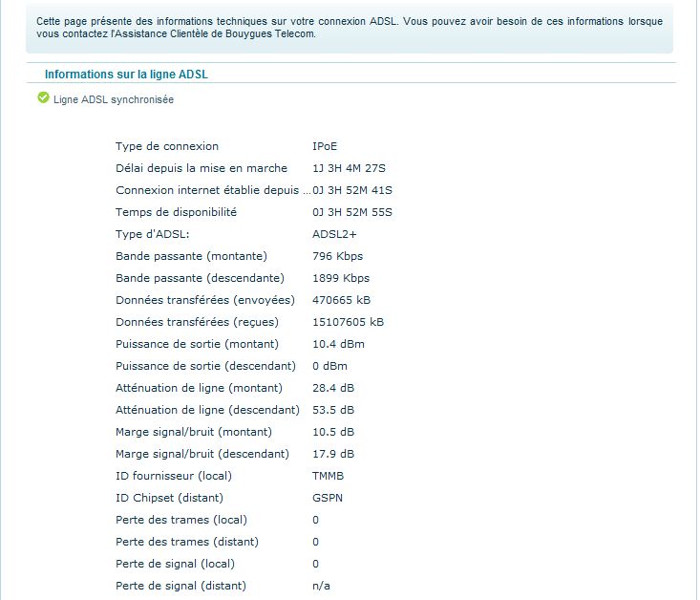Select the '470665 kB' sent data value
The image size is (700, 600).
pos(342,300)
